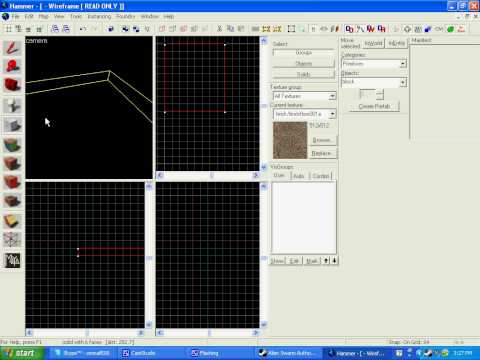This screenshot has height=360, width=480.
Task: Click the Ungroup toolbar icon
Action: (x=136, y=29)
